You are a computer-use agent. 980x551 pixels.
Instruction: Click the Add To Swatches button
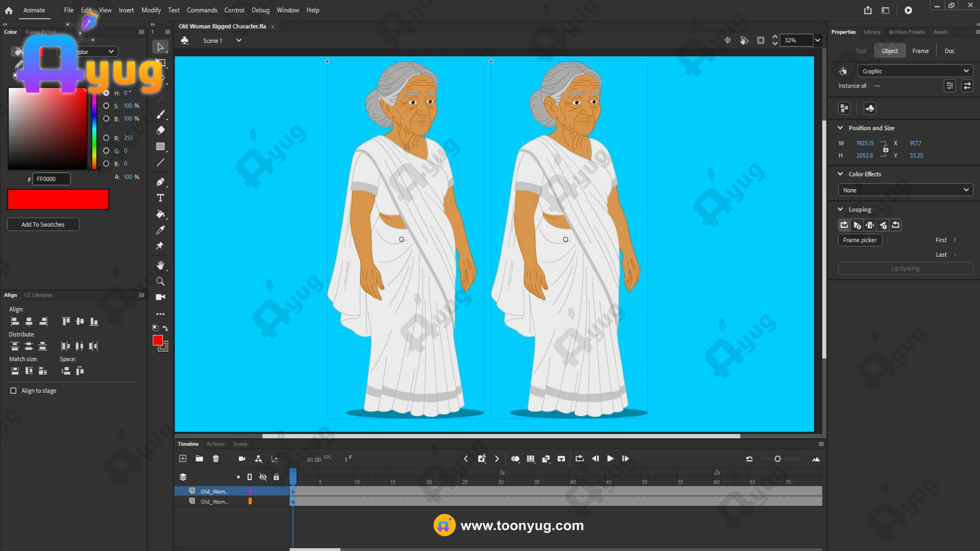coord(43,224)
